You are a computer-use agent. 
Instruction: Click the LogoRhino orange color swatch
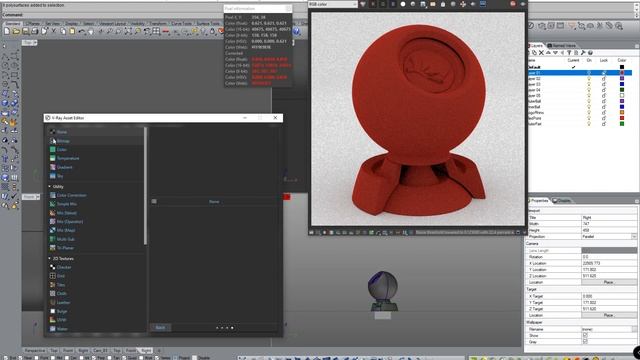[622, 112]
